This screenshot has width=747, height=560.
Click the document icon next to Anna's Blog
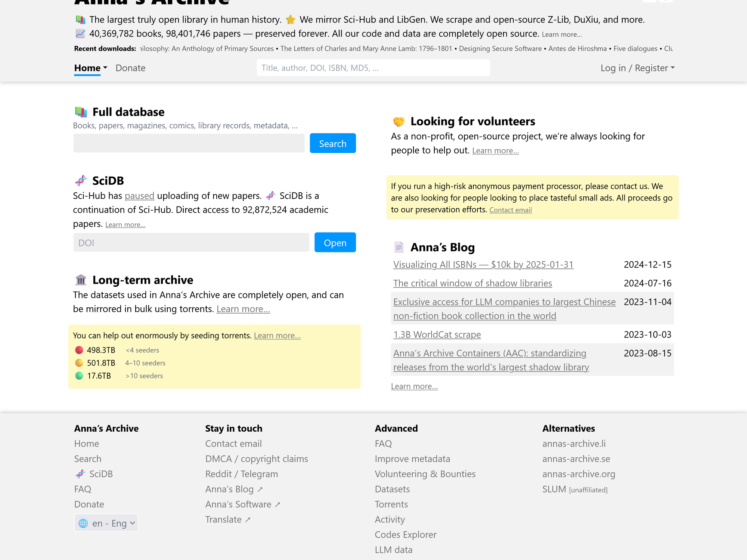pos(399,247)
